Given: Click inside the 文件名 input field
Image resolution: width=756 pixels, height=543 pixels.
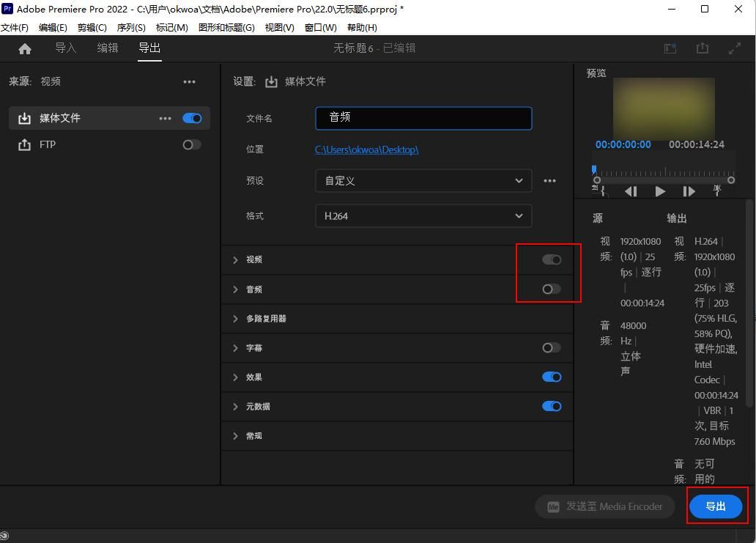Looking at the screenshot, I should tap(423, 118).
